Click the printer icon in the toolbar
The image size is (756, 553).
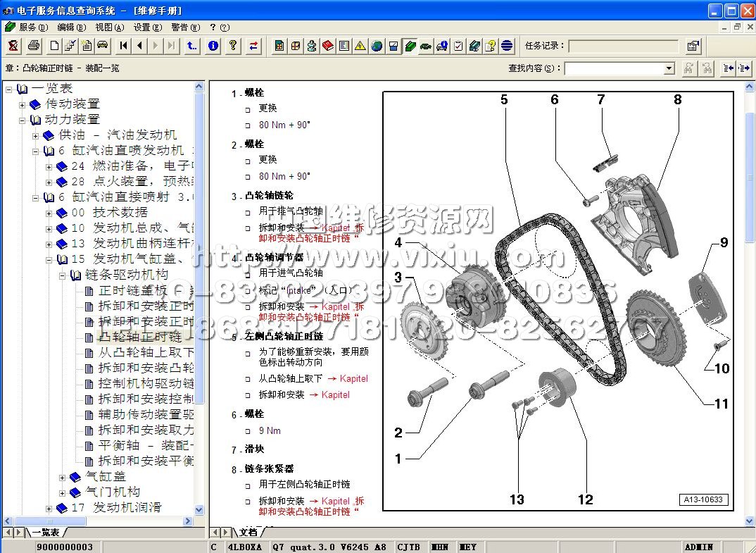(33, 46)
